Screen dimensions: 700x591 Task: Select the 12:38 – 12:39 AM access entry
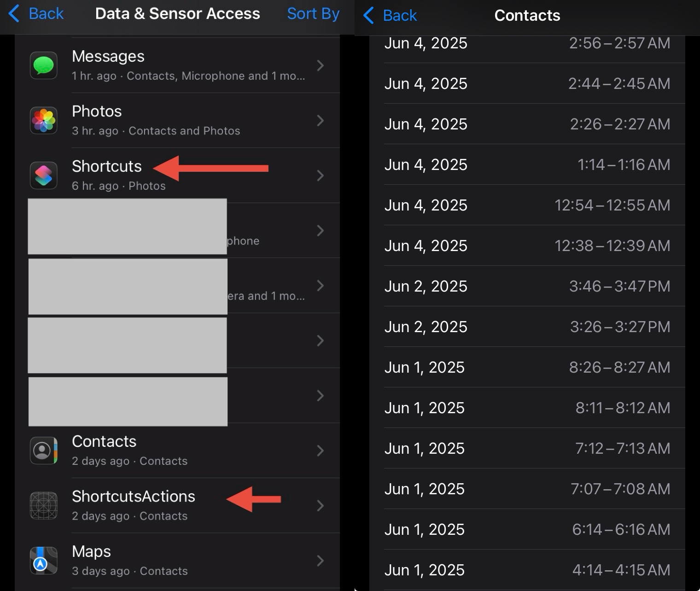[527, 246]
